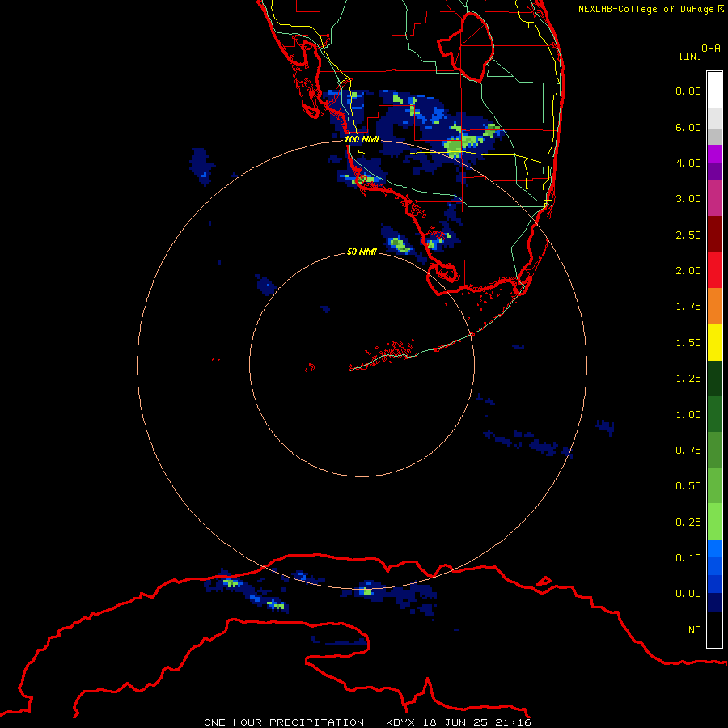Screen dimensions: 728x728
Task: Pick the dark red maroon swatch on the scale
Action: click(714, 235)
